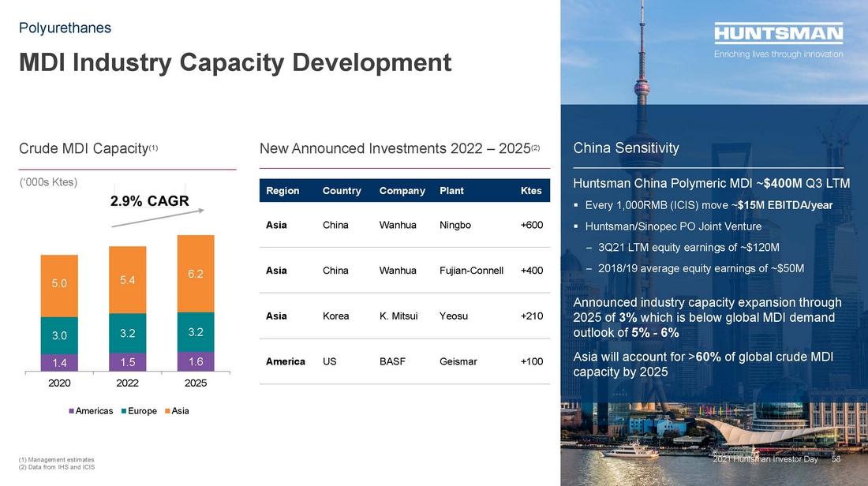Click the 'Region' column header
The width and height of the screenshot is (868, 486).
point(282,191)
